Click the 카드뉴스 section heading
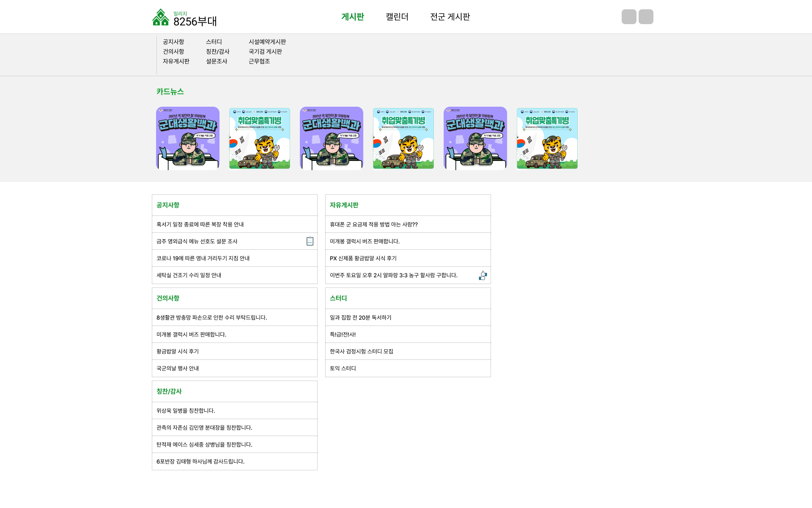The width and height of the screenshot is (812, 508). [x=170, y=92]
